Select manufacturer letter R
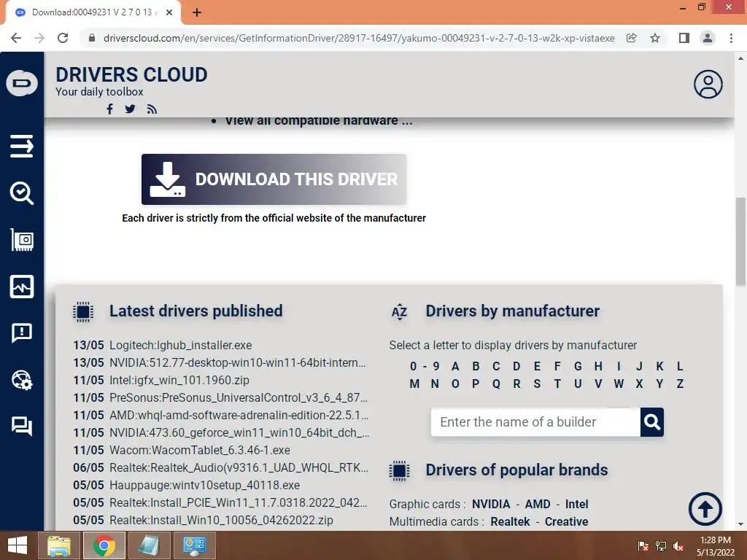This screenshot has height=560, width=747. point(516,384)
